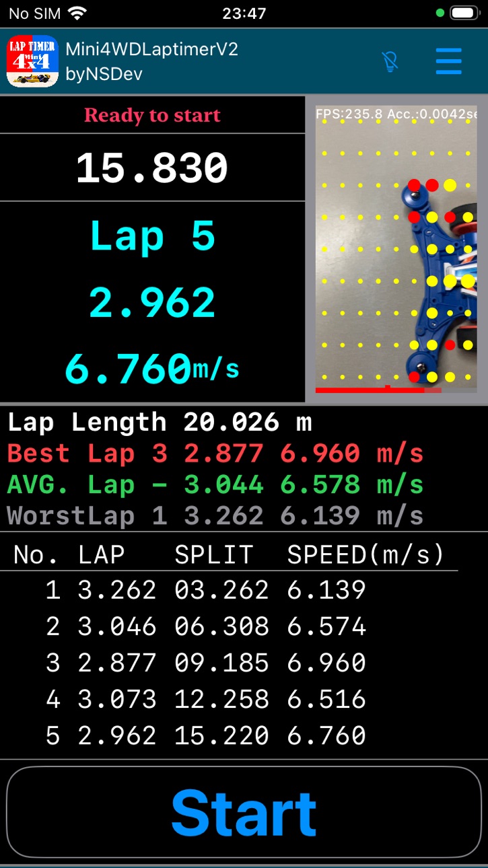Tap the total time 15.830

pyautogui.click(x=152, y=168)
